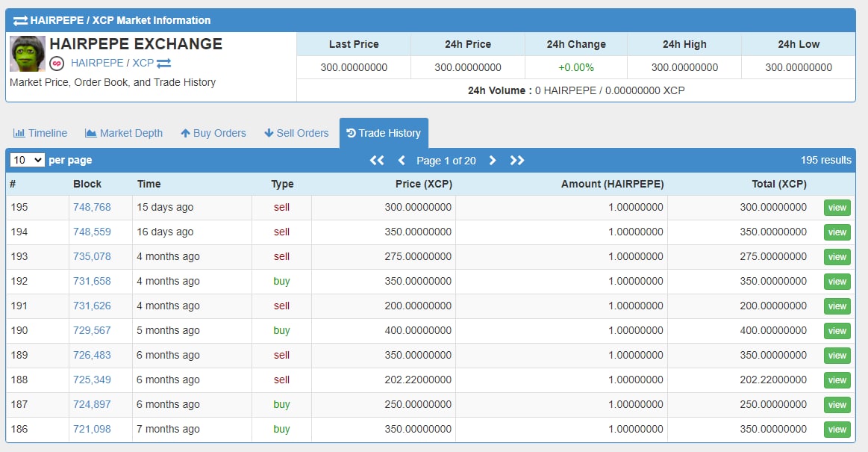View trade number 189

tap(837, 356)
